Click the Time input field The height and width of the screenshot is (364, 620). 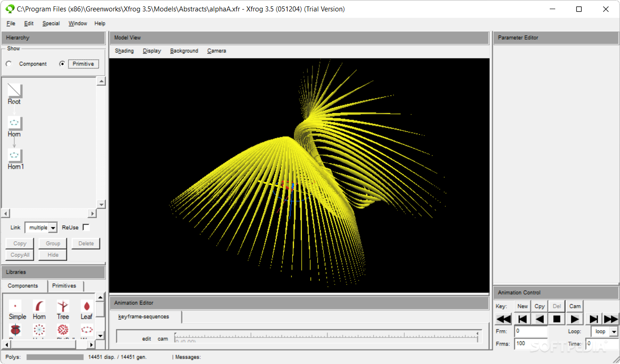pos(602,343)
